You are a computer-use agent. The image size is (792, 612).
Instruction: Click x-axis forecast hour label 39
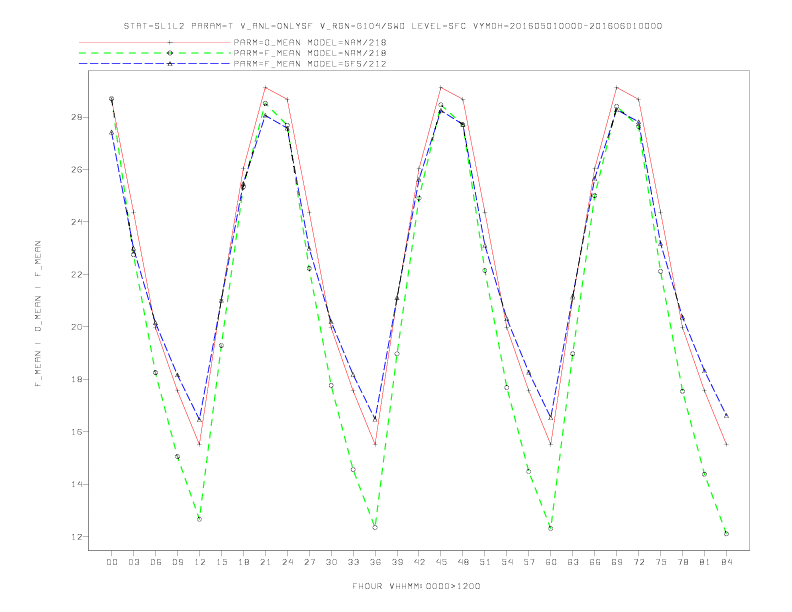397,562
